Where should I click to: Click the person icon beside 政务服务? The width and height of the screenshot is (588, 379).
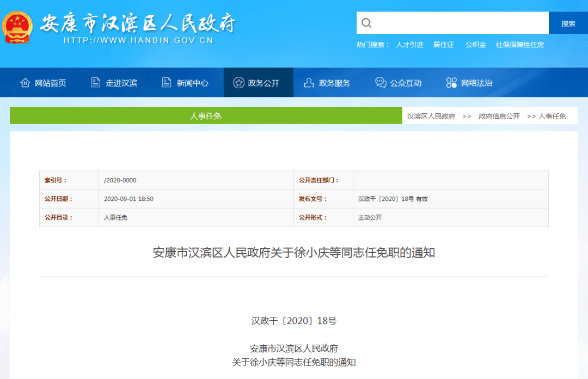(309, 83)
